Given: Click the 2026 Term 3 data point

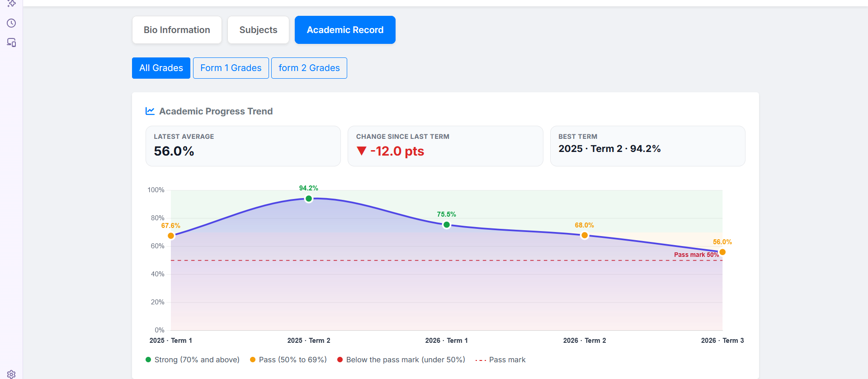Looking at the screenshot, I should click(722, 252).
